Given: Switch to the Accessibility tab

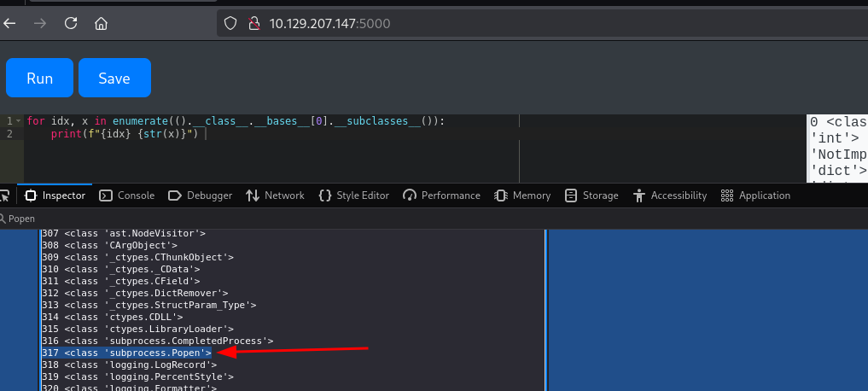Looking at the screenshot, I should click(x=670, y=195).
